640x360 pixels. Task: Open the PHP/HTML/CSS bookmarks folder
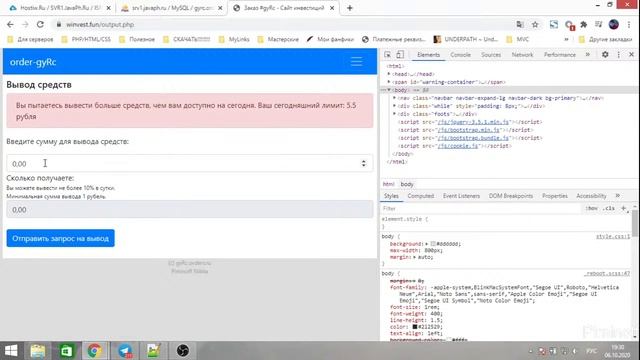(x=86, y=40)
